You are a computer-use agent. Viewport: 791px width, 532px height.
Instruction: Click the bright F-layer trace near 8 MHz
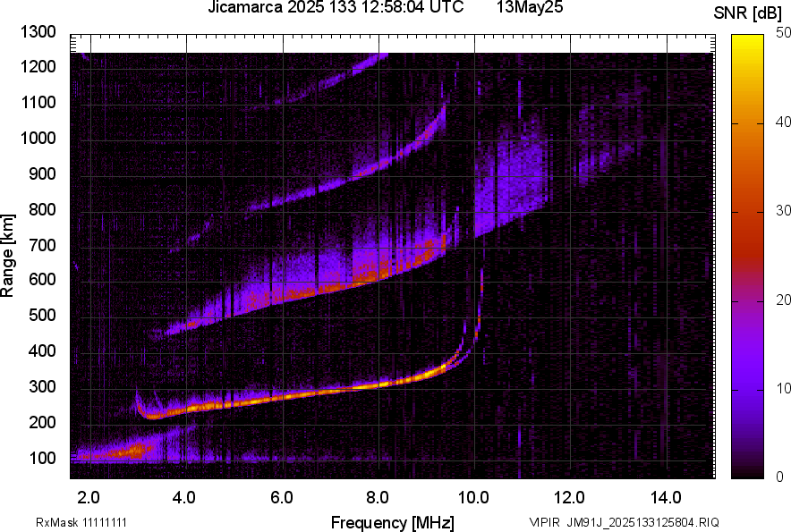[379, 384]
